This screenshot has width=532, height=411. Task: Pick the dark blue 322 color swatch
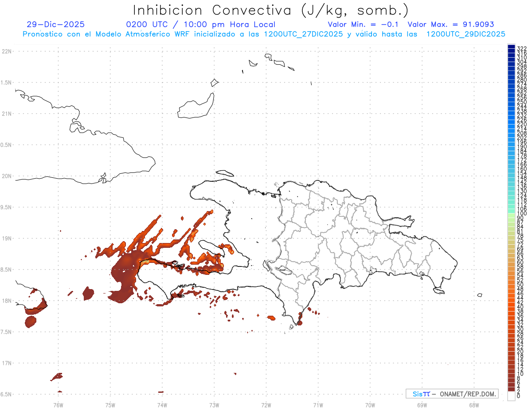point(511,47)
